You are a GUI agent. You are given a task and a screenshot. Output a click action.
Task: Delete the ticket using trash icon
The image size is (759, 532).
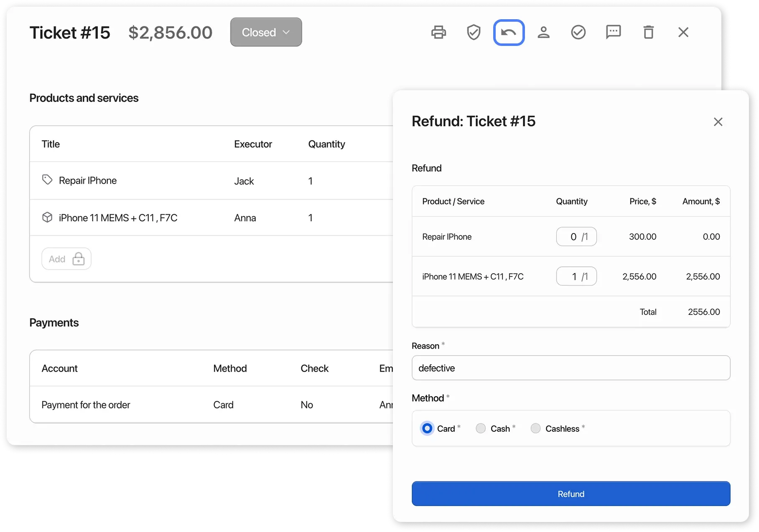click(x=648, y=32)
